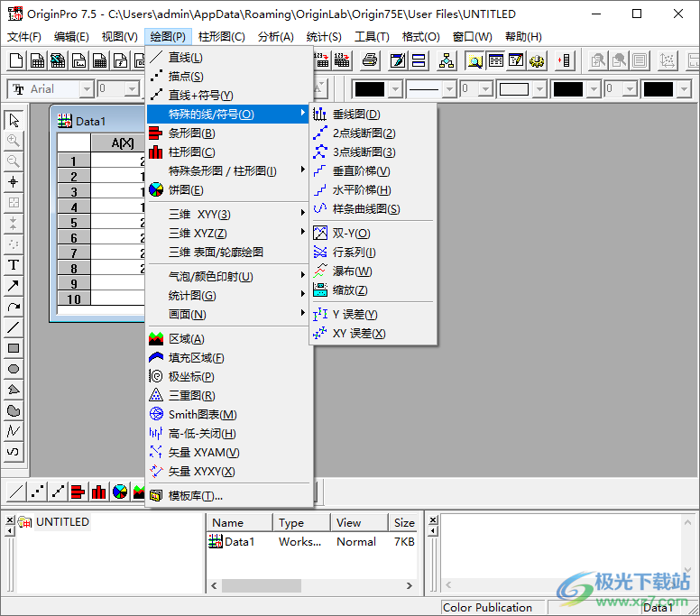Click the black fill color swatch
The height and width of the screenshot is (616, 700).
click(x=568, y=89)
